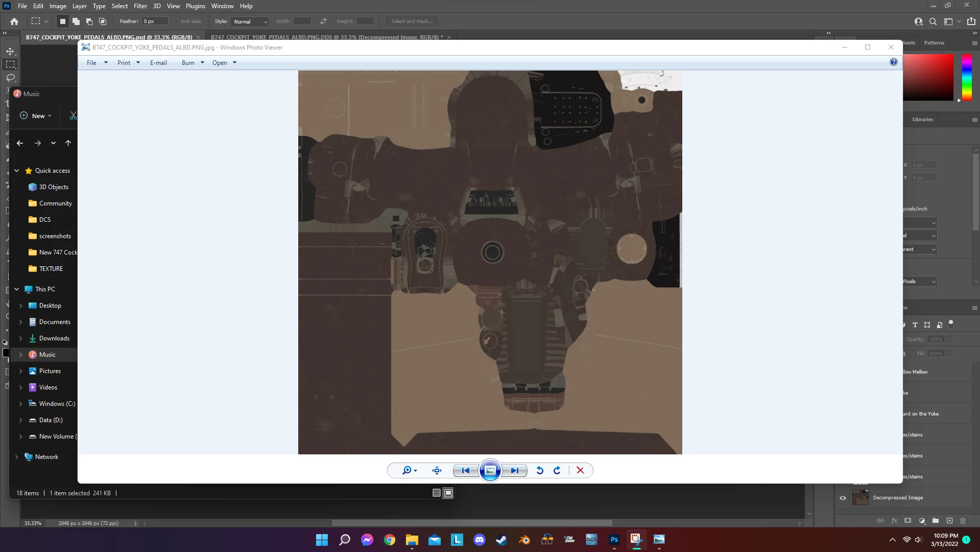The width and height of the screenshot is (980, 552).
Task: Go back in File Explorer
Action: (x=20, y=143)
